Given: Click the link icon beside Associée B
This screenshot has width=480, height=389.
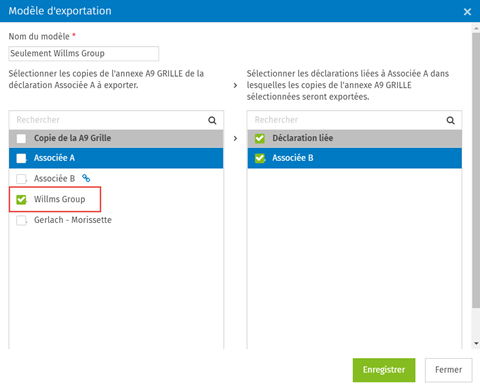Looking at the screenshot, I should pos(86,178).
